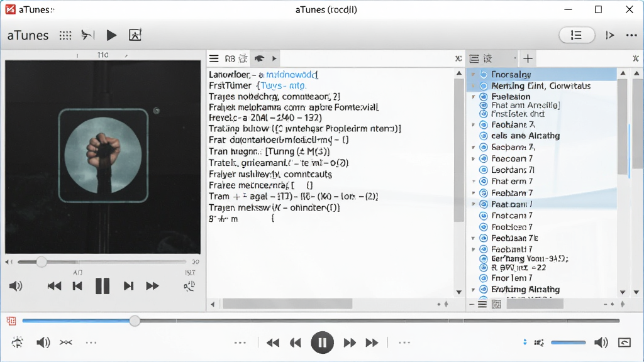The width and height of the screenshot is (644, 362).
Task: Select the Fnor Tem 7 tree row
Action: click(541, 278)
